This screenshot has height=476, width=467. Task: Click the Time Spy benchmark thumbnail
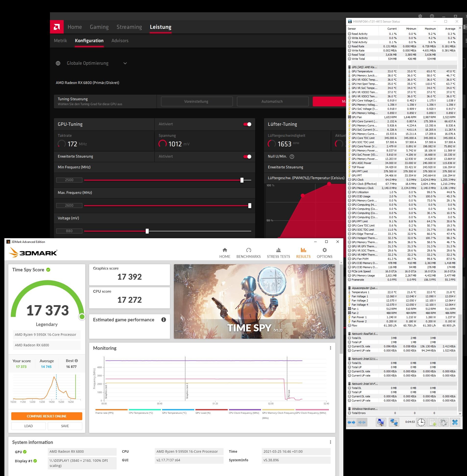click(x=254, y=301)
